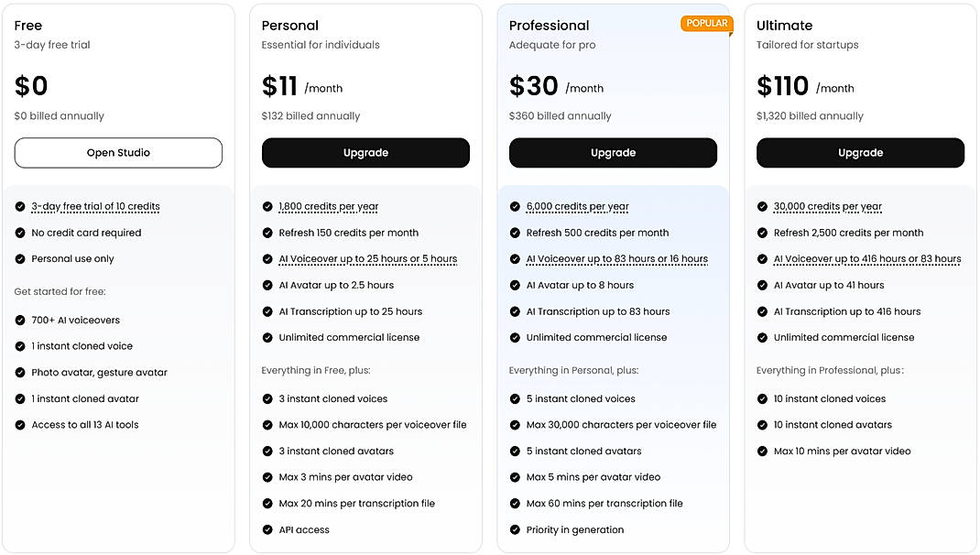Click the checkmark beside 10 instant cloned avatars
Image resolution: width=980 pixels, height=555 pixels.
coord(762,424)
